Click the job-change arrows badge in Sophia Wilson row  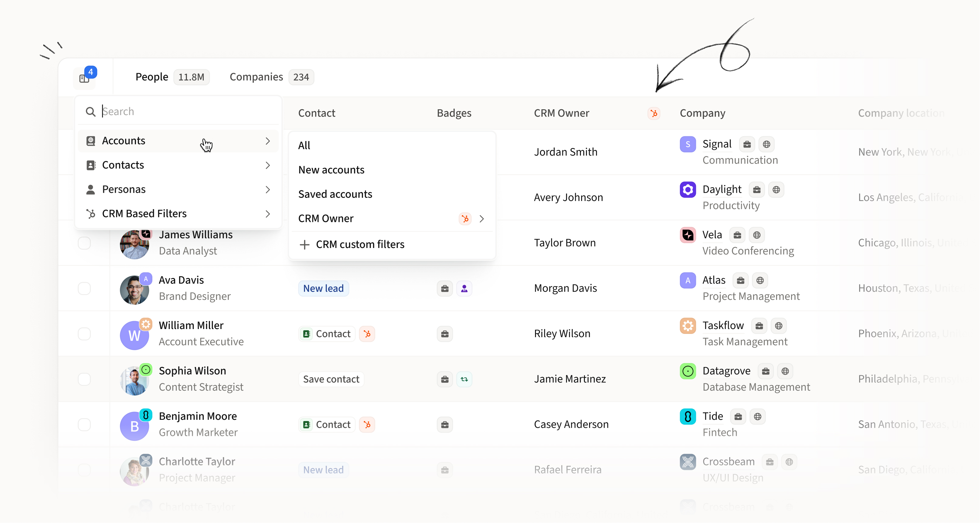(x=464, y=379)
